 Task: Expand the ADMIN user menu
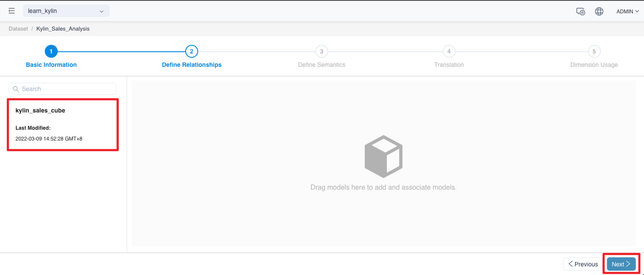627,12
